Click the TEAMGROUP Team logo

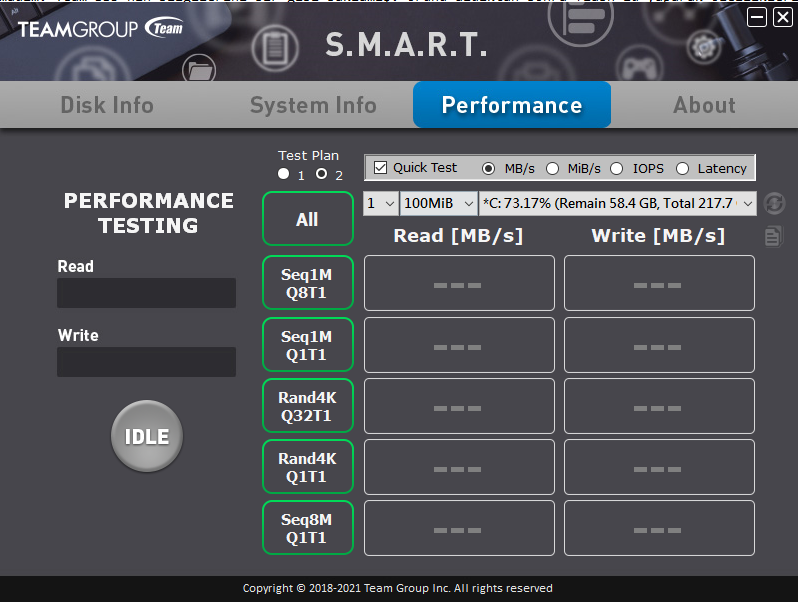pyautogui.click(x=100, y=28)
